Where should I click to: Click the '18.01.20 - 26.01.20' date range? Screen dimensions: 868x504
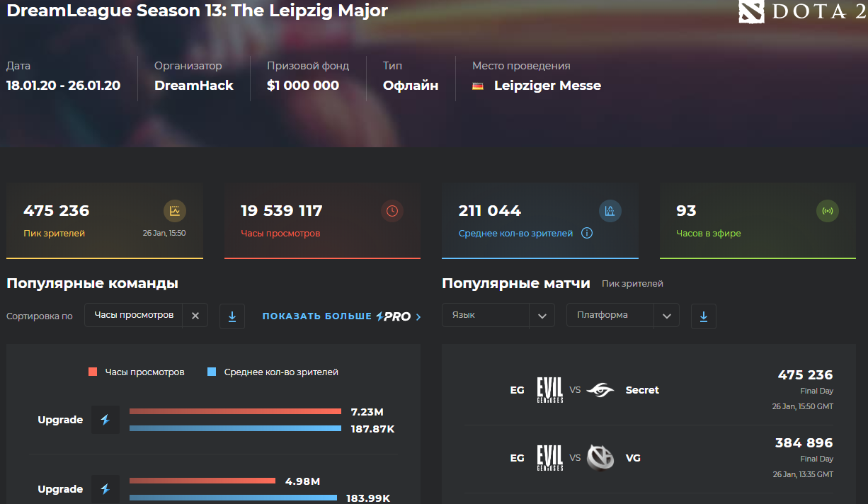pyautogui.click(x=63, y=86)
